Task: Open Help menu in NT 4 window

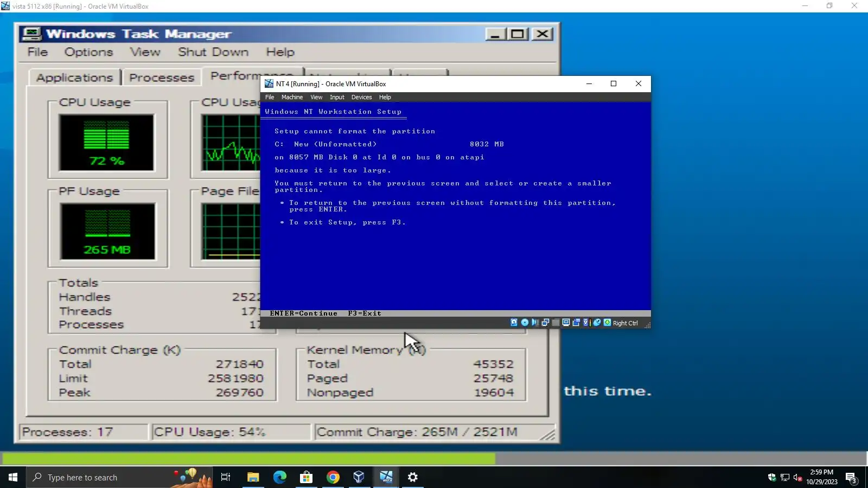Action: 385,97
